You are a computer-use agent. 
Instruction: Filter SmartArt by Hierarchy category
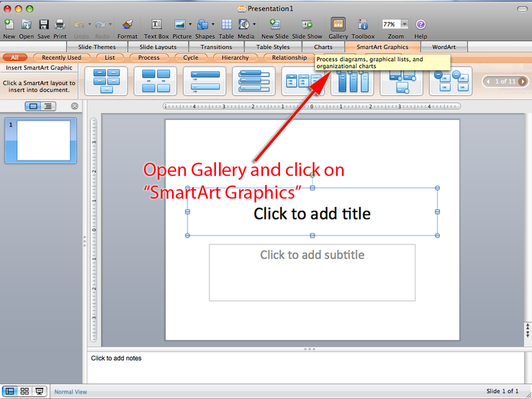click(235, 58)
